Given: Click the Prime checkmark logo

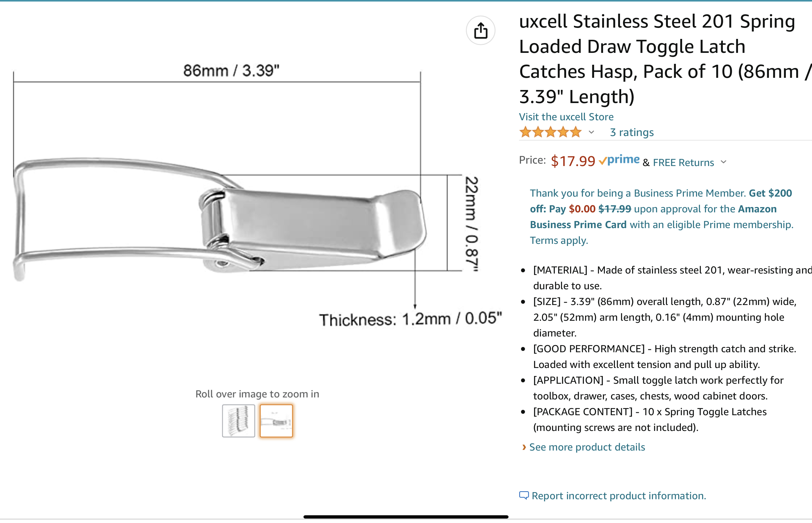Looking at the screenshot, I should (619, 160).
